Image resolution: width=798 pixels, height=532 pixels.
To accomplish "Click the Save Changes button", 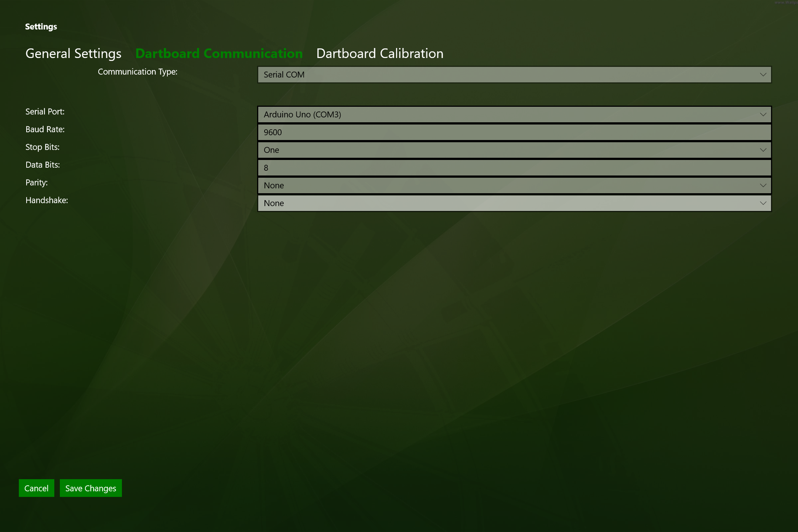I will click(x=91, y=488).
